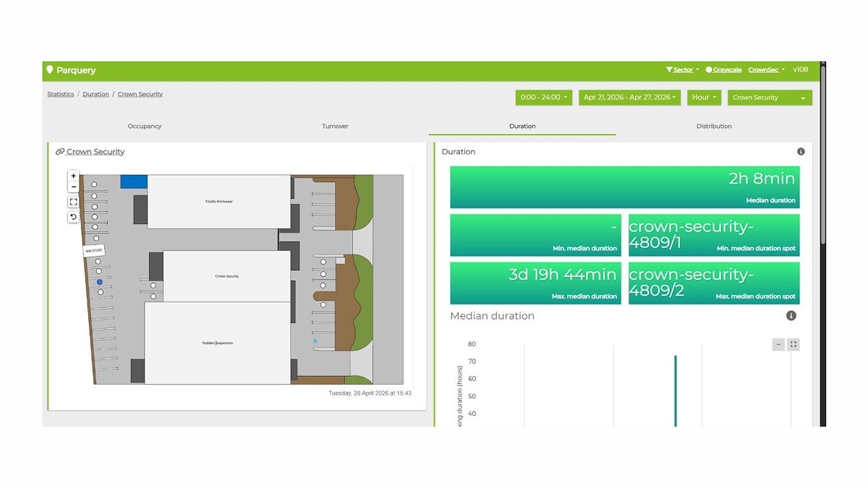Open the Crown Security site selector dropdown
The height and width of the screenshot is (488, 868).
pyautogui.click(x=770, y=98)
